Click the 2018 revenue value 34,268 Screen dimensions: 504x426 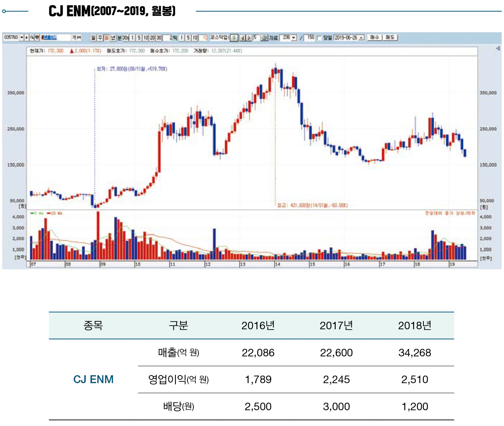(415, 353)
